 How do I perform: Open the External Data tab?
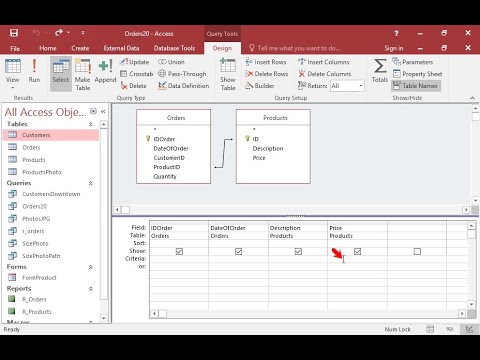point(121,48)
